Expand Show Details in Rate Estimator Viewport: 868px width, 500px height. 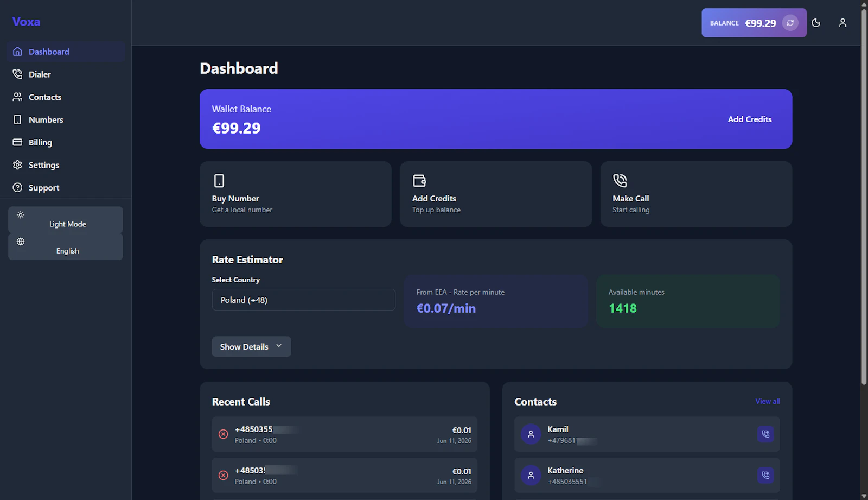(x=252, y=346)
